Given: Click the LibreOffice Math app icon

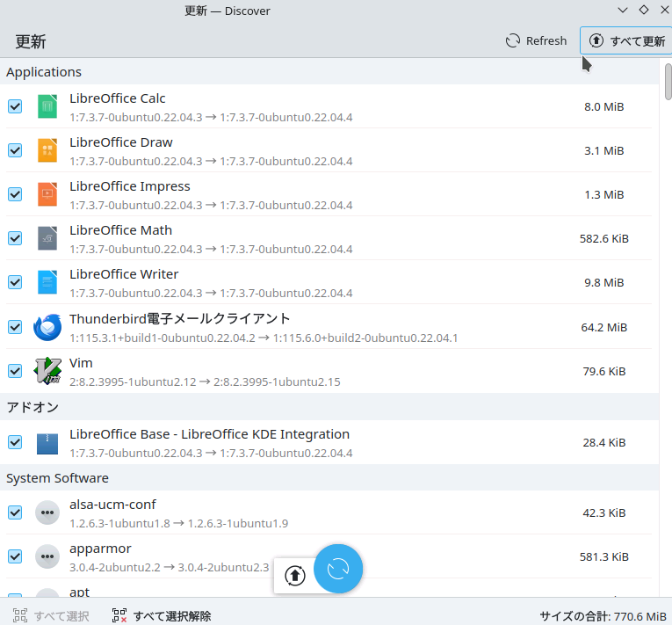Looking at the screenshot, I should [x=47, y=238].
